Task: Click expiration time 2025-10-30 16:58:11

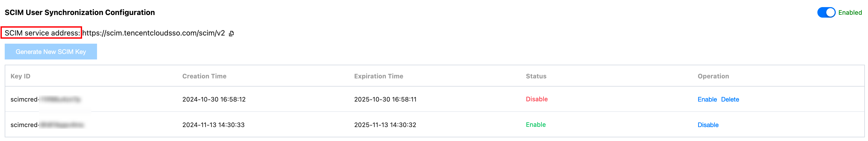Action: 385,99
